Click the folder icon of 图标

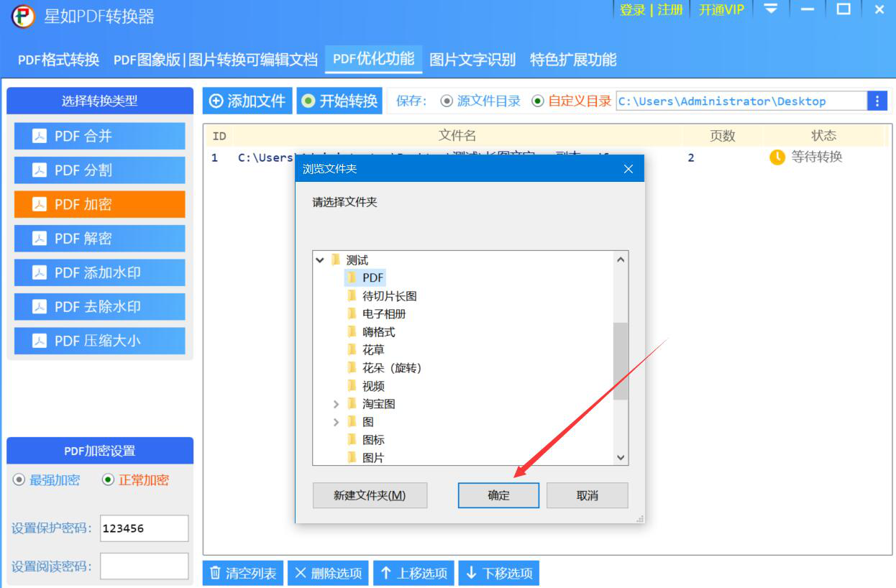tap(352, 440)
